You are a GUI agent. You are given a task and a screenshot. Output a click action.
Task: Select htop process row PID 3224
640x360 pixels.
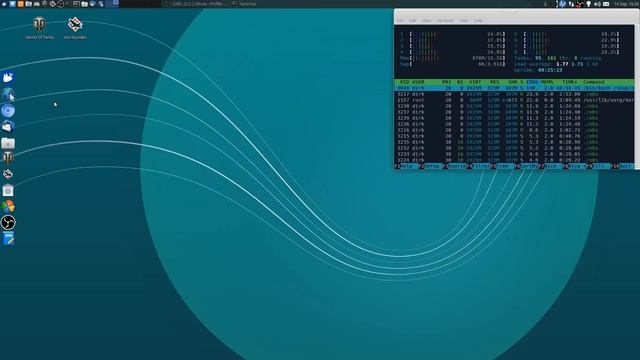514,160
